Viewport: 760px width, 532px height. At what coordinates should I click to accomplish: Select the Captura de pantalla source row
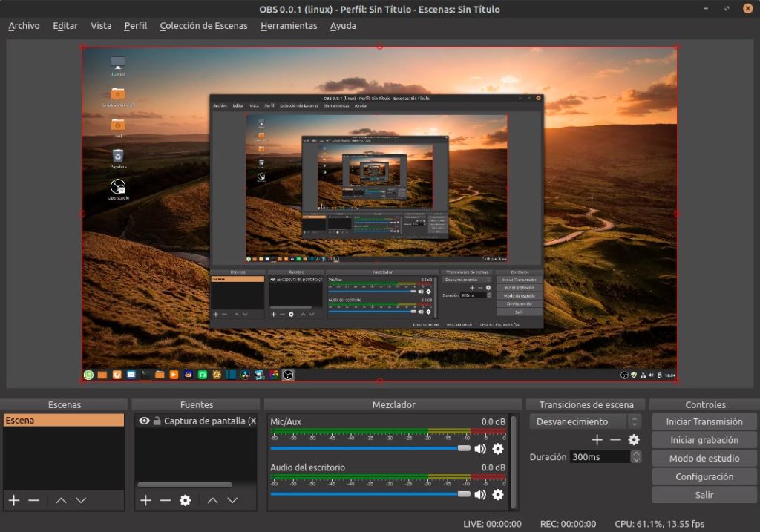pyautogui.click(x=196, y=421)
